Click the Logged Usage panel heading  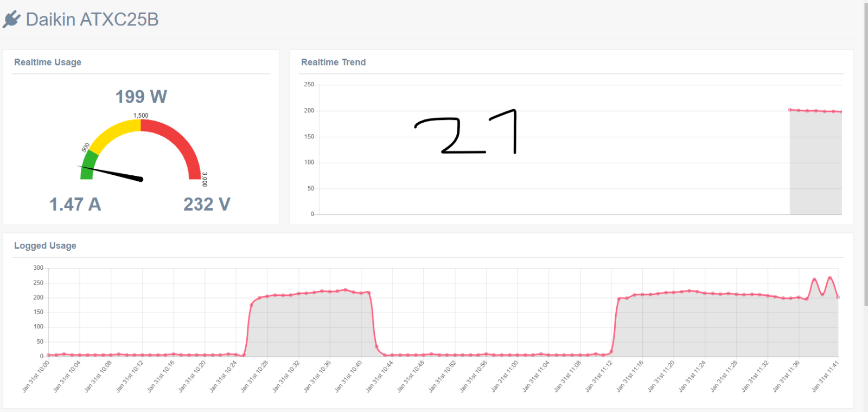(45, 246)
